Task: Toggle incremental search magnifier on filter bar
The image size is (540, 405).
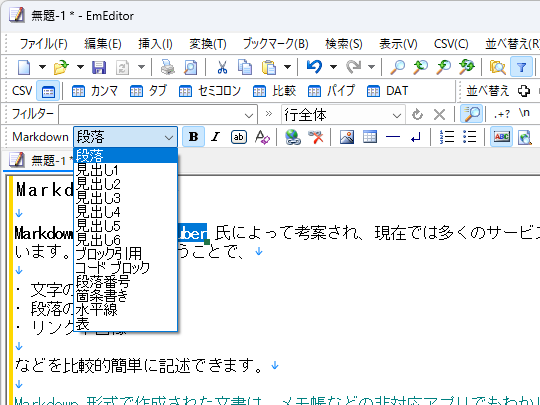Action: (x=471, y=114)
